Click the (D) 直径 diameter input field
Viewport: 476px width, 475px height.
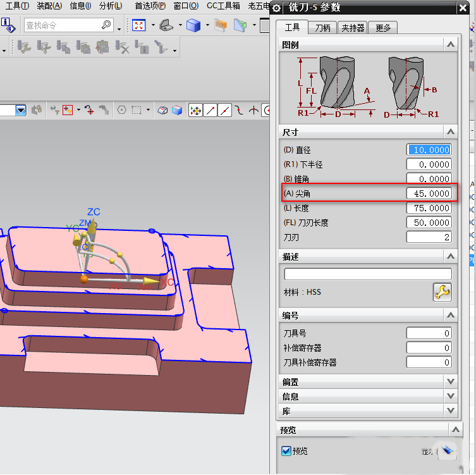[429, 150]
